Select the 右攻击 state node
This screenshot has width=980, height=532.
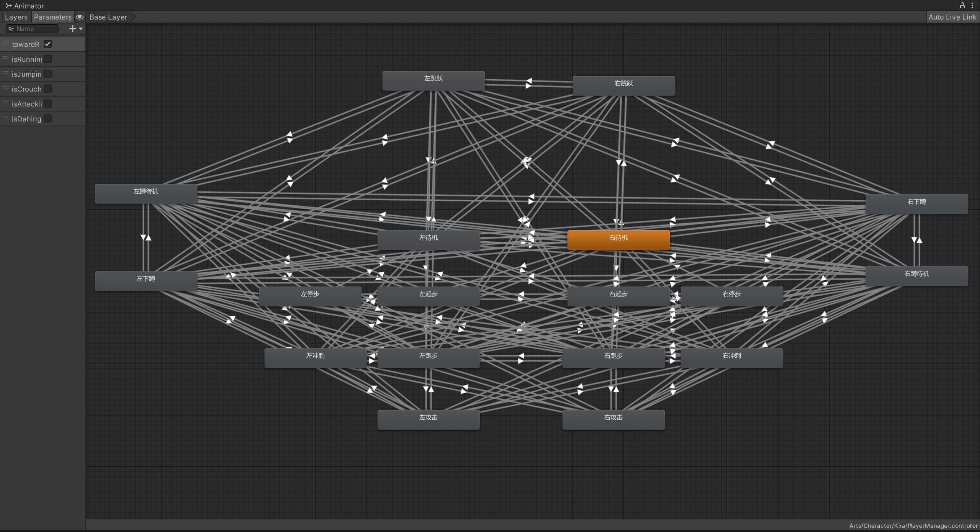point(614,419)
